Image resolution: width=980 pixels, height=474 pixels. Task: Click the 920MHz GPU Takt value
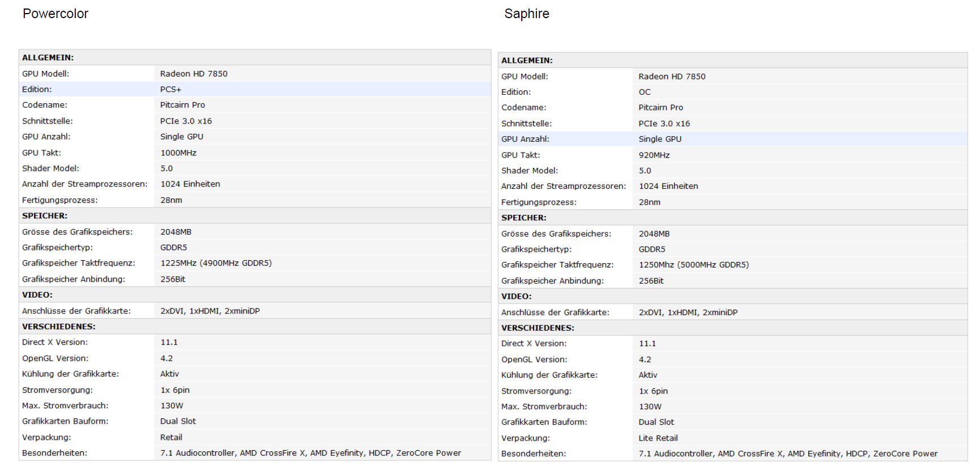click(x=654, y=155)
